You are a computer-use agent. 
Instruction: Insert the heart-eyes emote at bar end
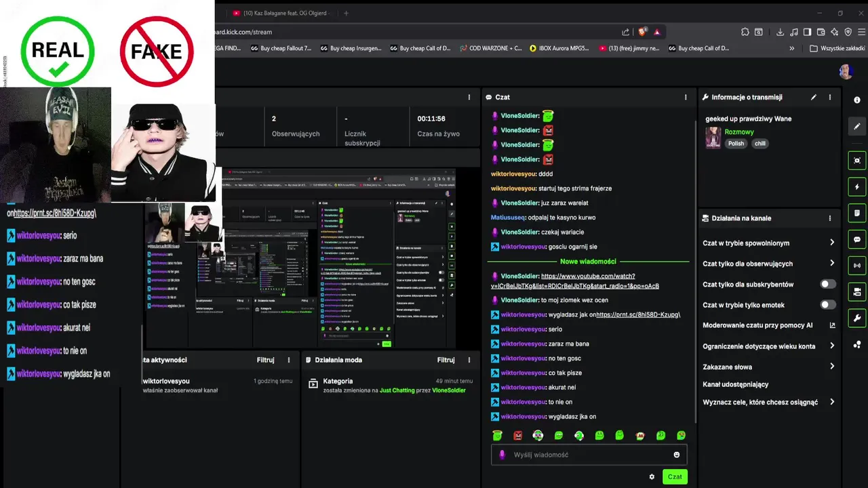pyautogui.click(x=681, y=435)
